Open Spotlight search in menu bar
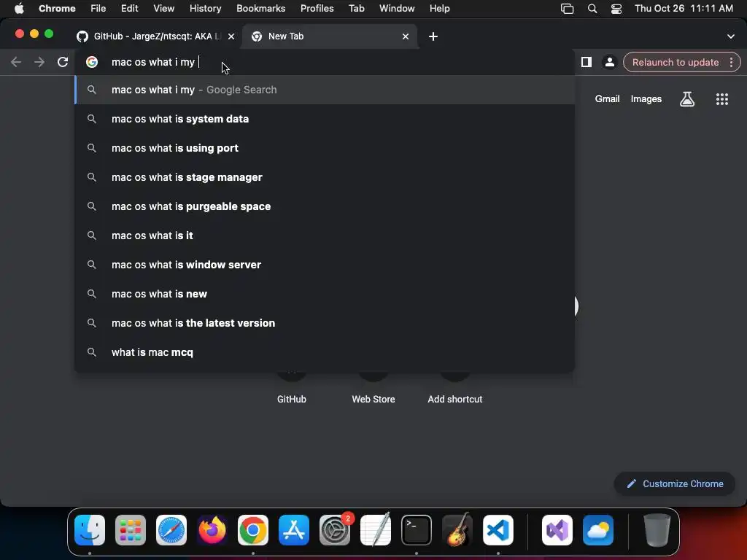 pos(592,8)
